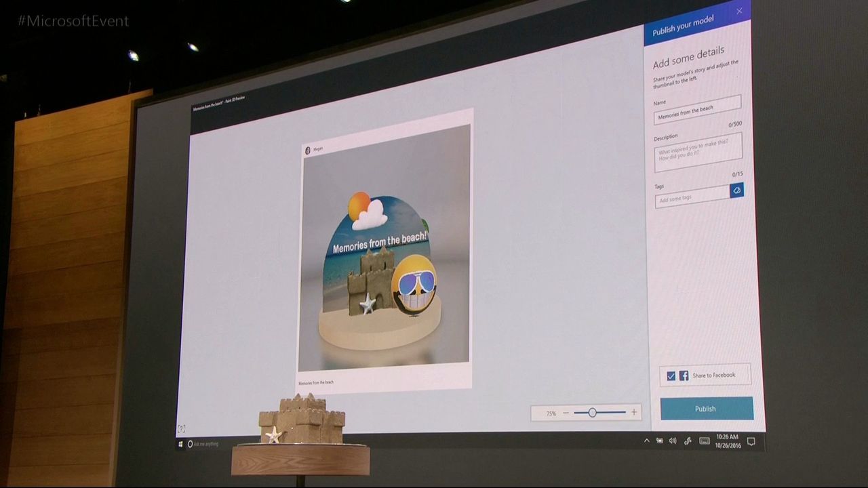The image size is (868, 488).
Task: Zoom out with the minus button
Action: (x=566, y=413)
